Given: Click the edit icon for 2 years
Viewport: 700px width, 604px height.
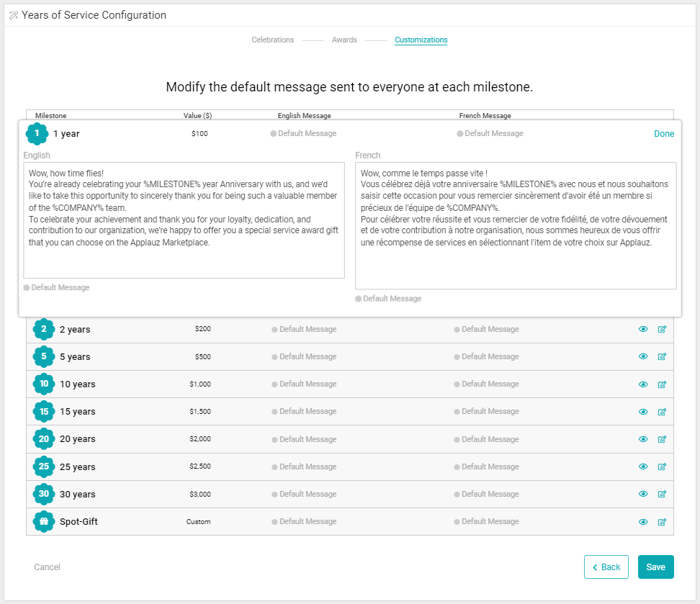Looking at the screenshot, I should [662, 330].
